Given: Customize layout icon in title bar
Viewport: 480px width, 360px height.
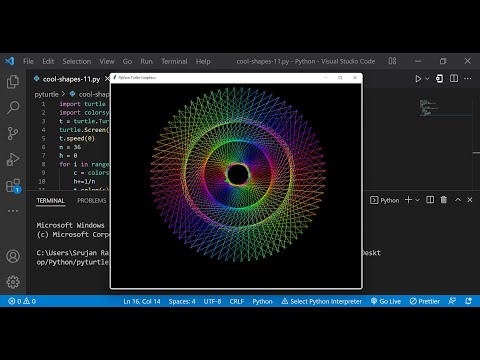Looking at the screenshot, I should (x=392, y=61).
